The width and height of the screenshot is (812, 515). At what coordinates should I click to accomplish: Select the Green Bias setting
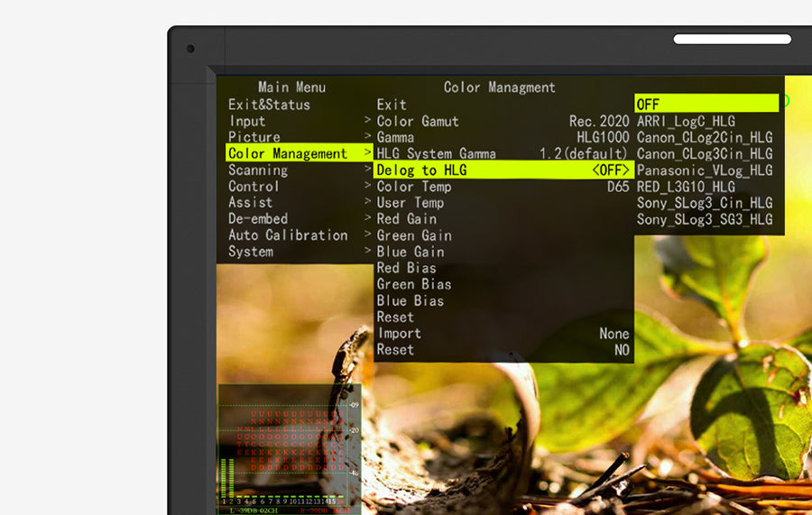(x=414, y=284)
